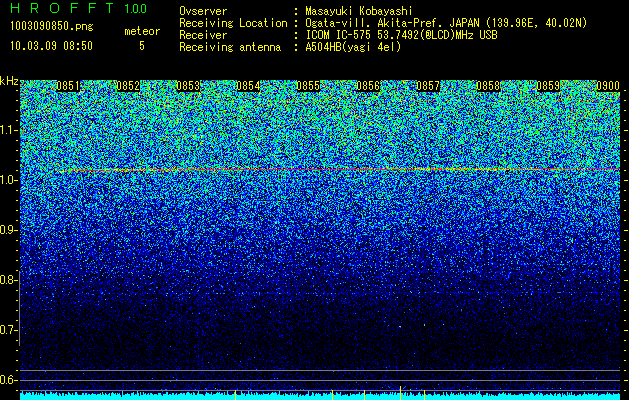Select the meteor count value 5

coord(142,46)
